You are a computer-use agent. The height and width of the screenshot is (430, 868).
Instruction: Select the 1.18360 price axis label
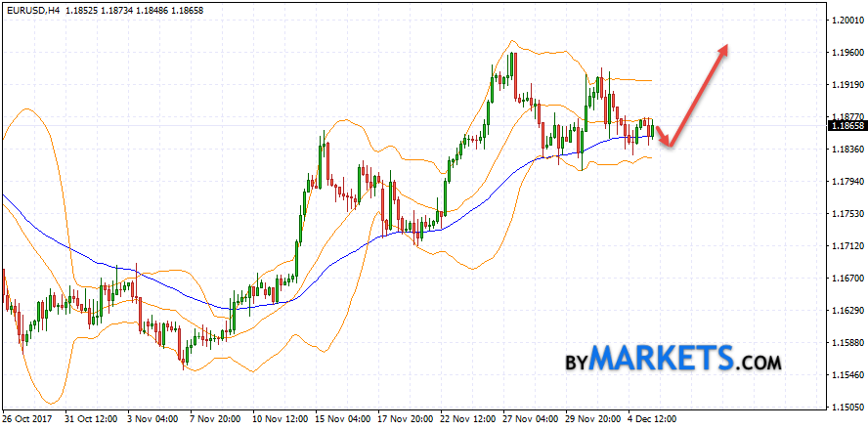pyautogui.click(x=846, y=150)
